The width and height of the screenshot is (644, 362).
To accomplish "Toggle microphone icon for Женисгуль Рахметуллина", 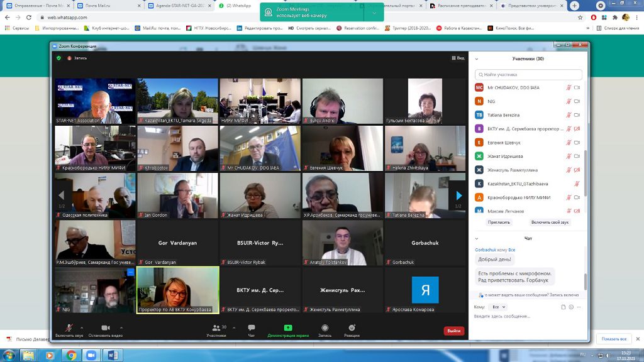I will click(x=569, y=170).
